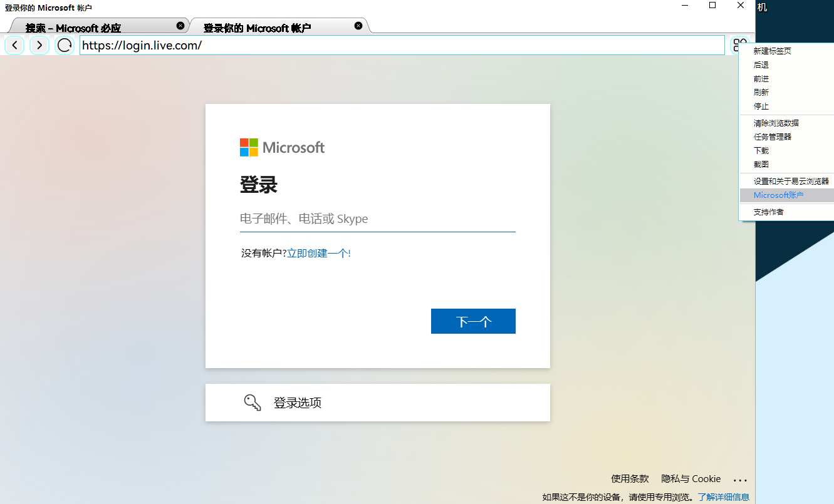Click the address bar showing https://login.live.com/
The width and height of the screenshot is (834, 504).
[x=402, y=45]
